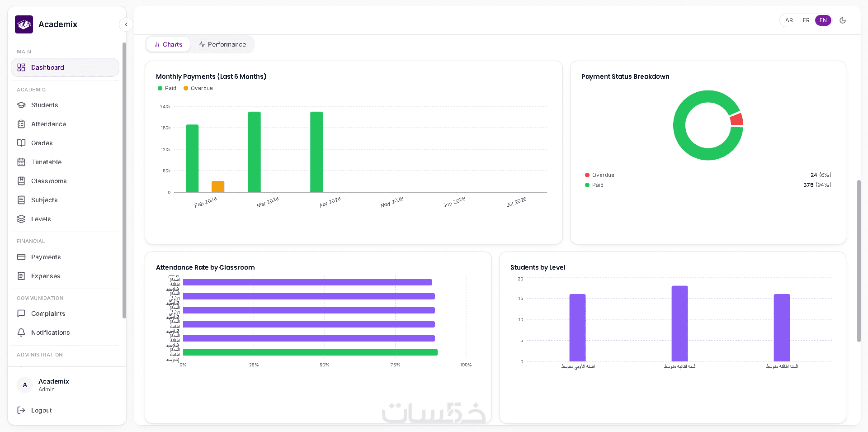Click the main page vertical scrollbar

point(859,261)
